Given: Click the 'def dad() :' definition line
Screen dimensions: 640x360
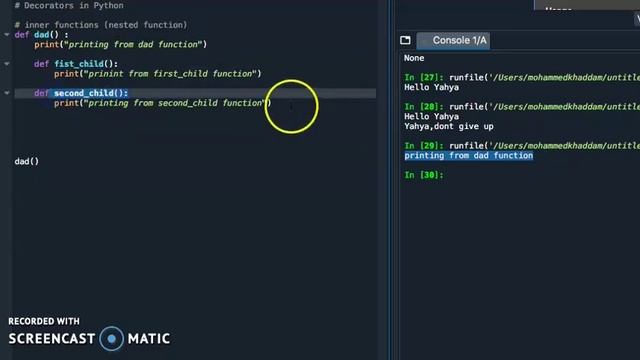Looking at the screenshot, I should coord(41,35).
